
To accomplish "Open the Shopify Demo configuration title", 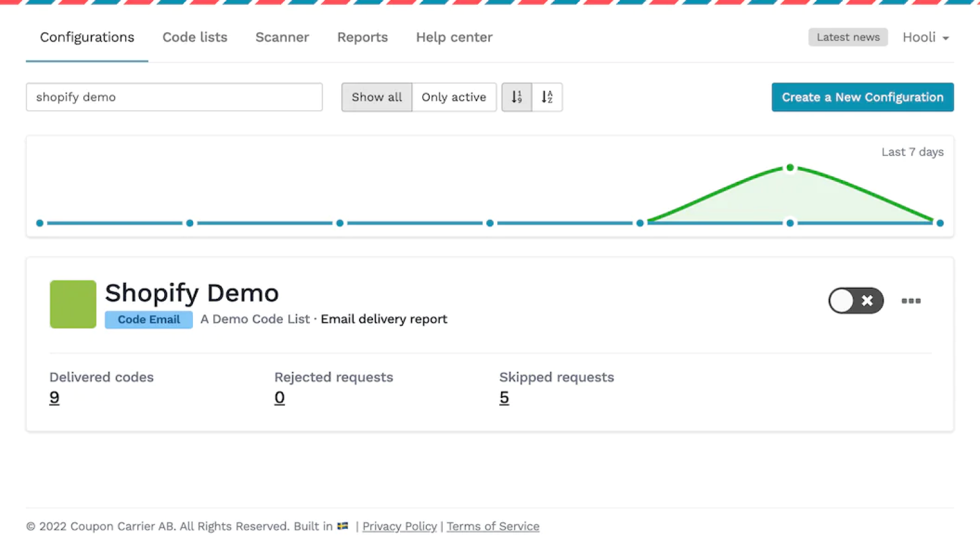I will (x=192, y=293).
